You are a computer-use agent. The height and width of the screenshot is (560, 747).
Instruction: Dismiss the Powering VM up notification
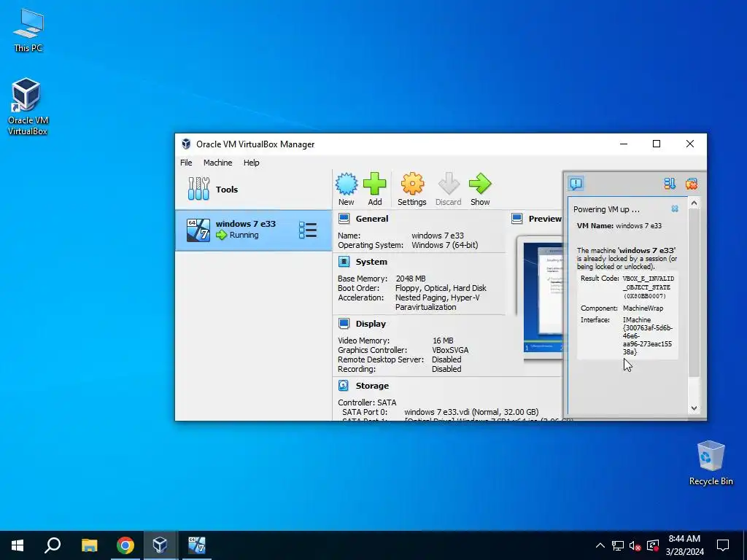(675, 209)
